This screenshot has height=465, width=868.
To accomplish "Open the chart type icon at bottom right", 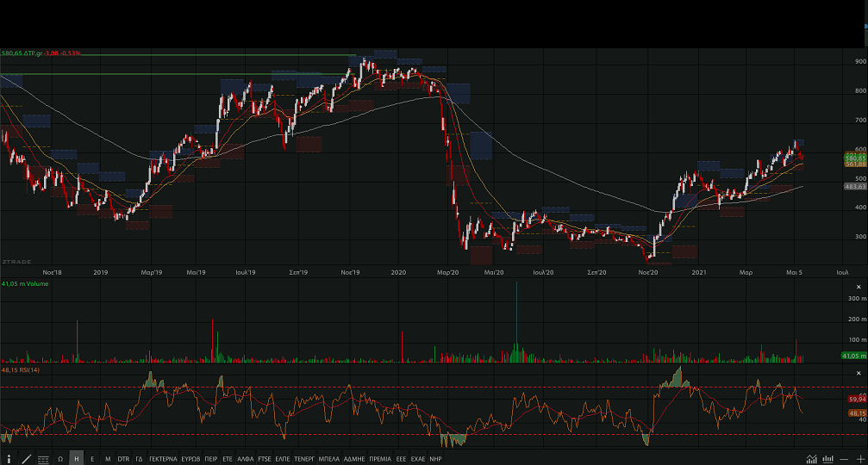I will 811,458.
